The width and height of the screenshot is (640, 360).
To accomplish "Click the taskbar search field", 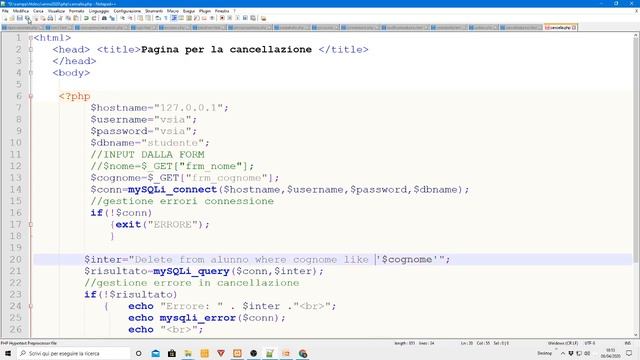I will click(73, 353).
